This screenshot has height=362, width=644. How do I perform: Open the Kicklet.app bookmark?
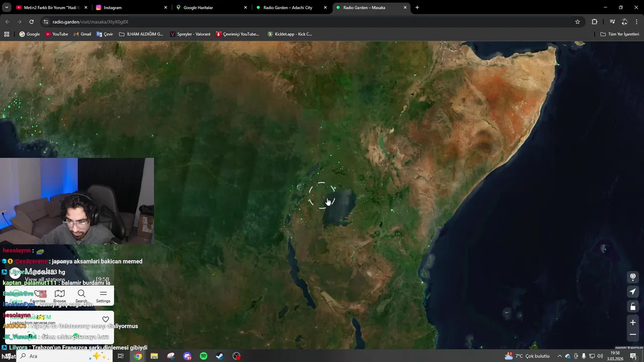pyautogui.click(x=290, y=34)
